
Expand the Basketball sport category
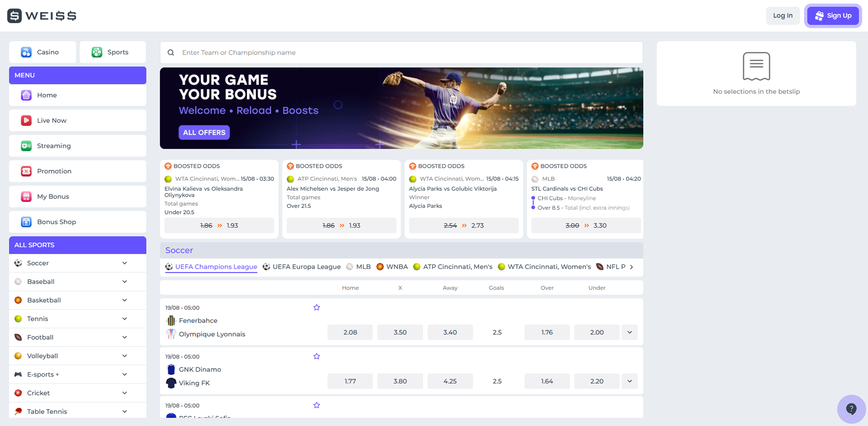(125, 300)
